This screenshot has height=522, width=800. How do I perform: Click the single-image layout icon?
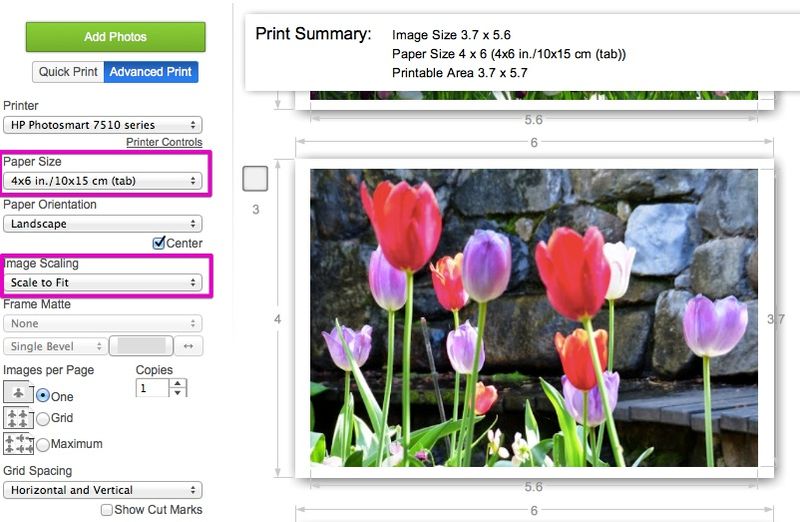18,392
